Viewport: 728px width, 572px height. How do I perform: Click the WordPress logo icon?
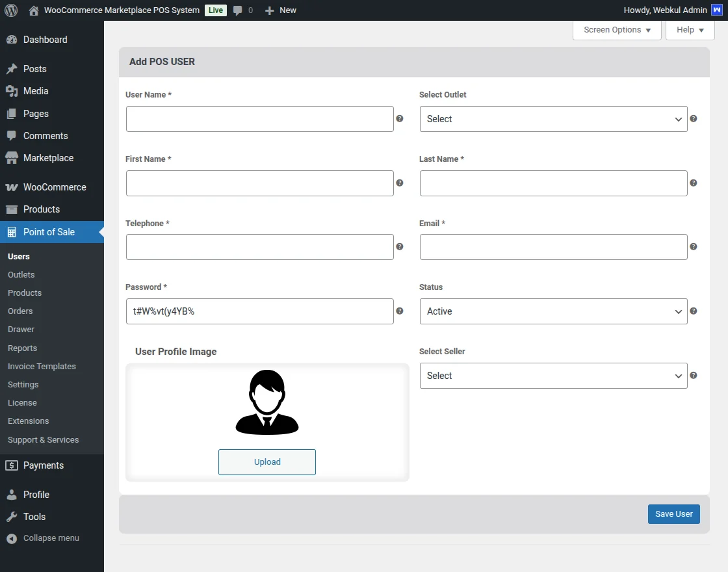point(11,10)
